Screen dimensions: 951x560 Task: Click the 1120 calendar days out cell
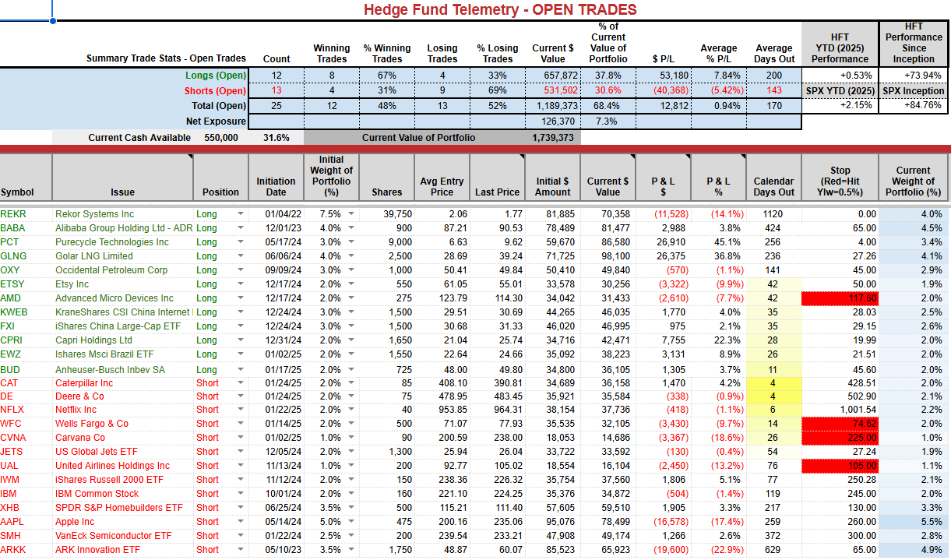tap(773, 214)
